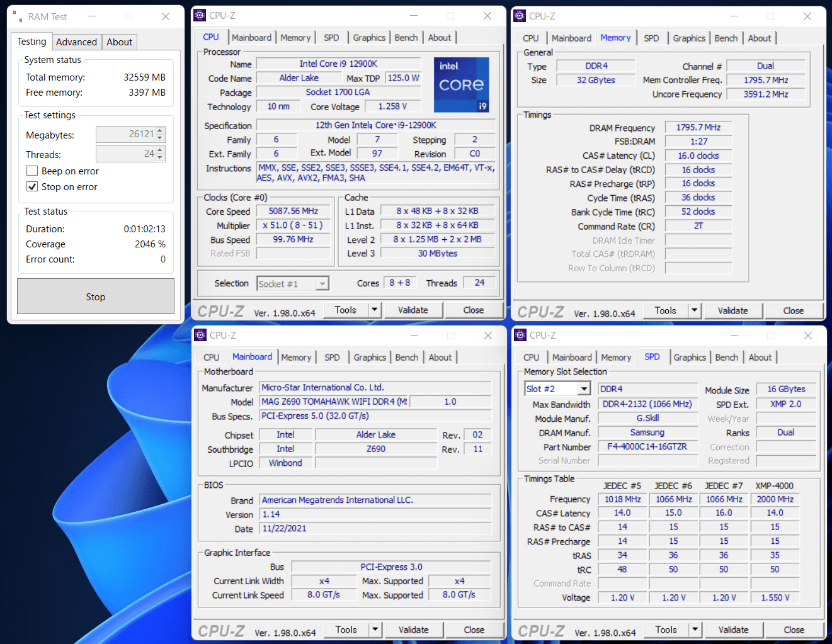Click the Intel Core i9 processor logo
The image size is (832, 644).
coord(462,85)
